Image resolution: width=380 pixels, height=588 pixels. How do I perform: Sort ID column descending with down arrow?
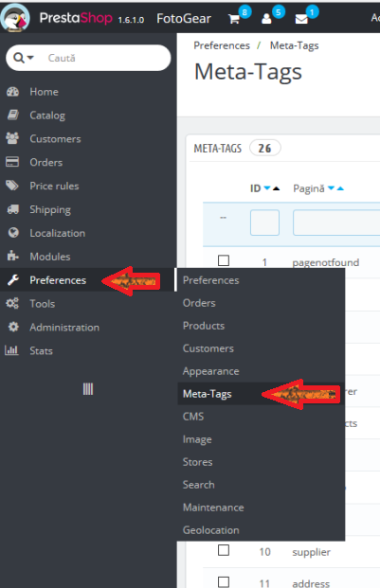pyautogui.click(x=266, y=187)
